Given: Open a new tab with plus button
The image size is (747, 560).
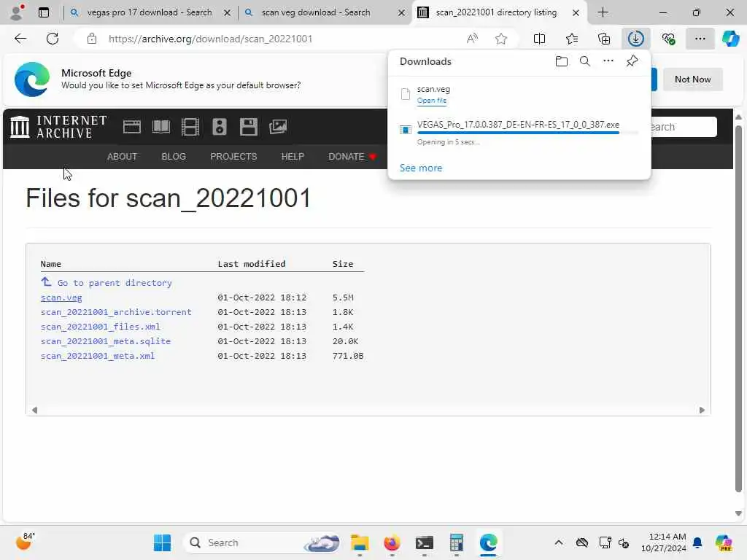Looking at the screenshot, I should tap(603, 12).
